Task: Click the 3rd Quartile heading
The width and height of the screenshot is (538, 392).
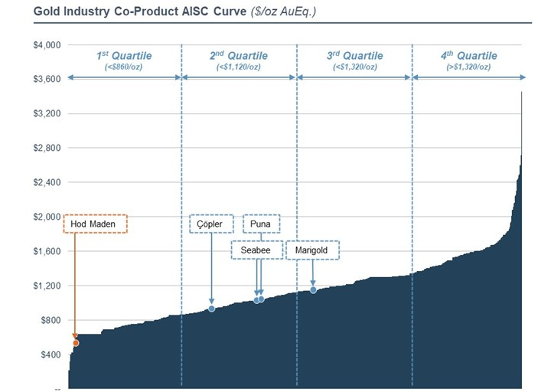Action: [x=353, y=56]
